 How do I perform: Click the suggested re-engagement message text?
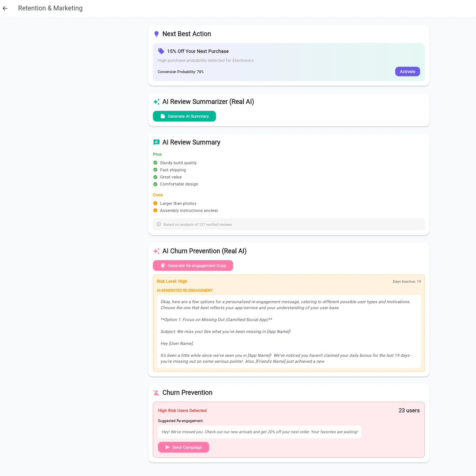(259, 432)
